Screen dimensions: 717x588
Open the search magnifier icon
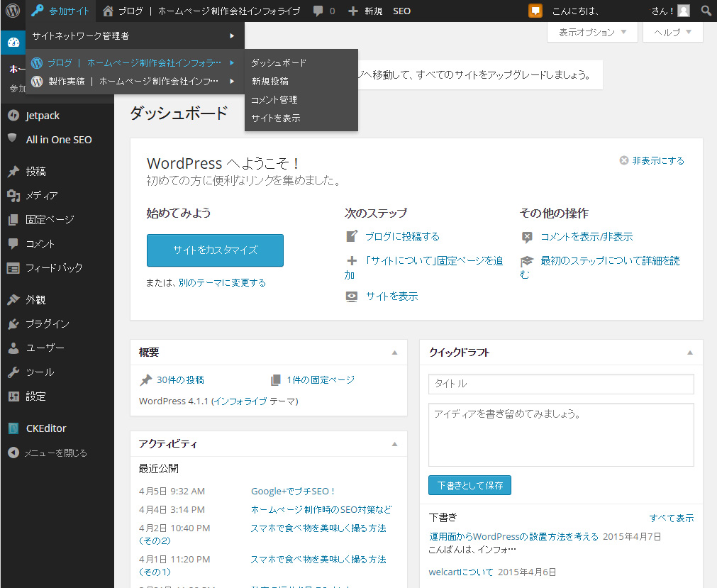[706, 11]
